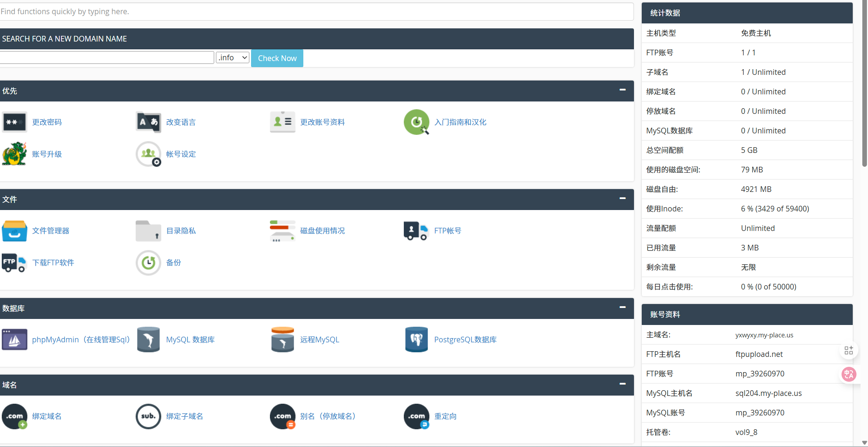Screen dimensions: 868x447
Task: Collapse the 优先 section
Action: pyautogui.click(x=622, y=90)
